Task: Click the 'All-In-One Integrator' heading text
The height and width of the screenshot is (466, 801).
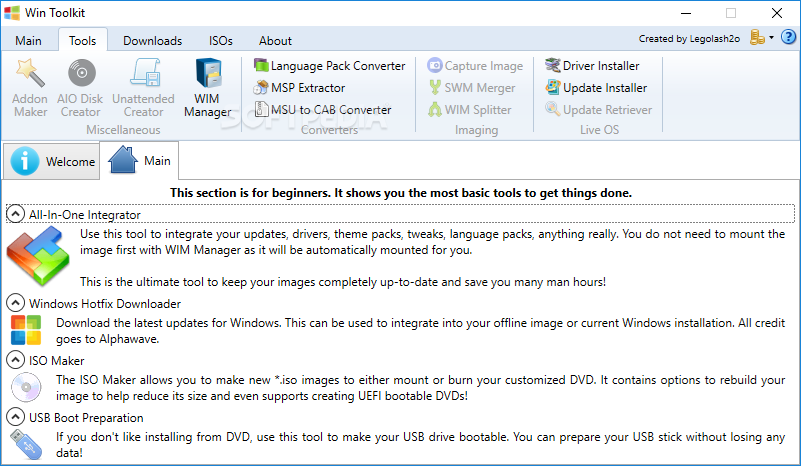Action: pos(85,215)
